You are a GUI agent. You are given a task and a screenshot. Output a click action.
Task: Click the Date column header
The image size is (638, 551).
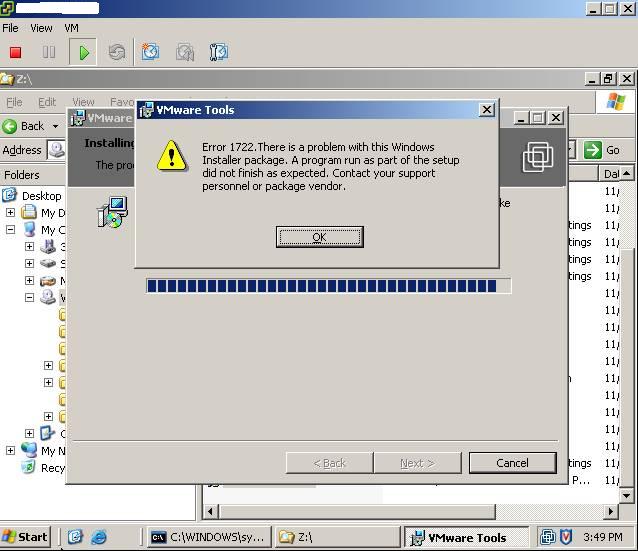pos(610,174)
